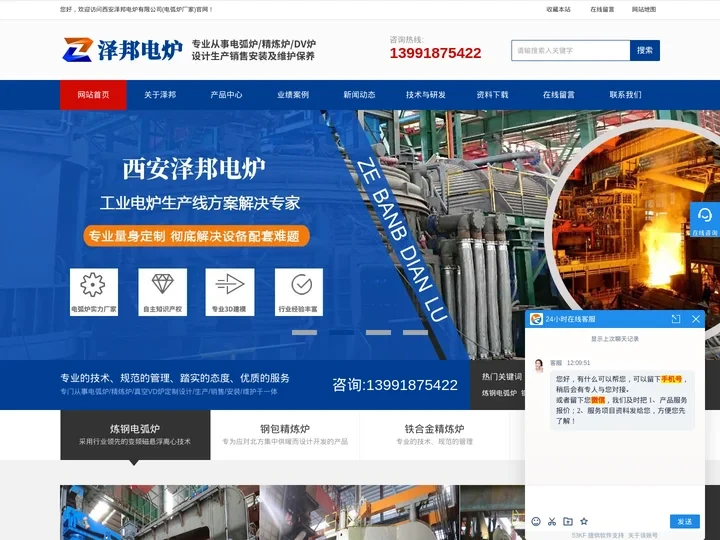Click the 在线留言 link in top bar
The width and height of the screenshot is (720, 540).
(x=602, y=9)
